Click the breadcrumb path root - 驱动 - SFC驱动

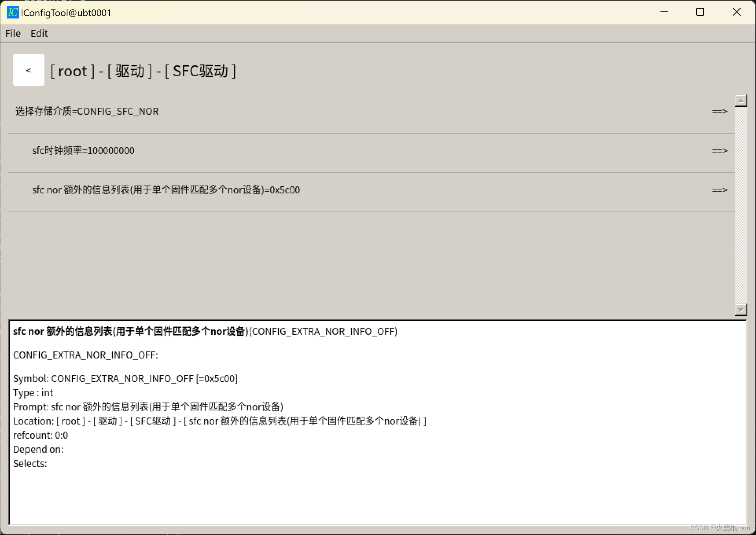(x=143, y=71)
